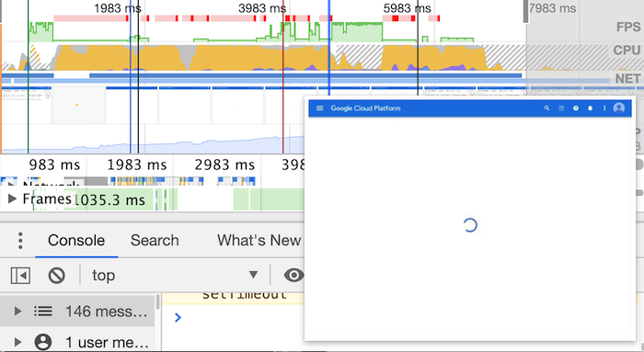Expand the '1 user me...' group
The height and width of the screenshot is (352, 644).
coord(17,342)
